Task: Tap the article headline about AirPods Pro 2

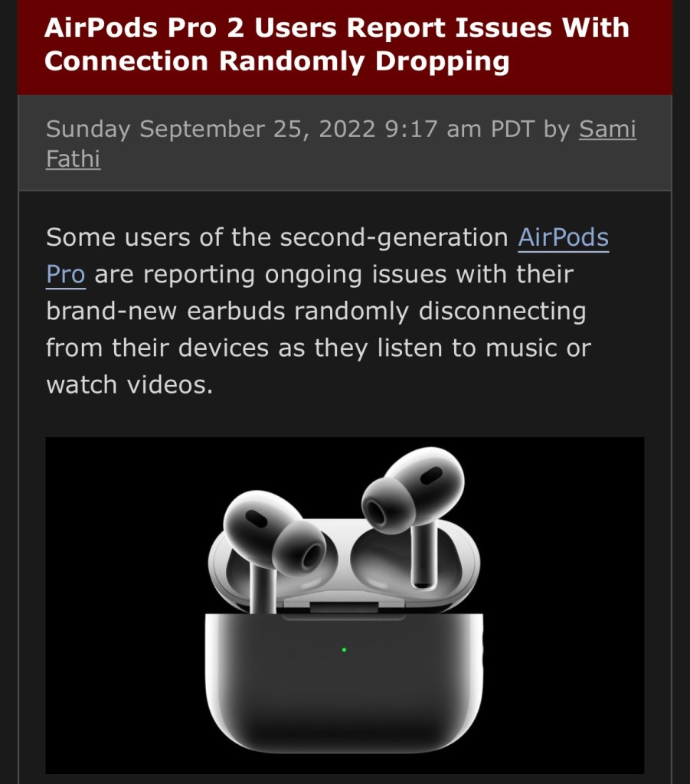Action: (x=336, y=44)
